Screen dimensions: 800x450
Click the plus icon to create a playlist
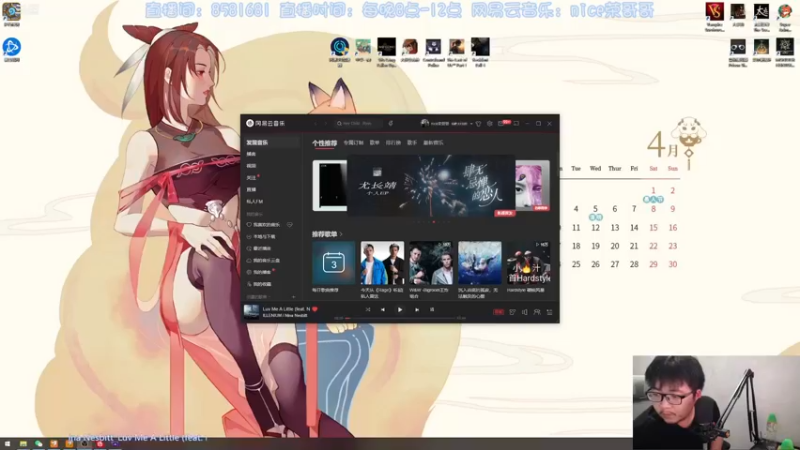click(293, 296)
